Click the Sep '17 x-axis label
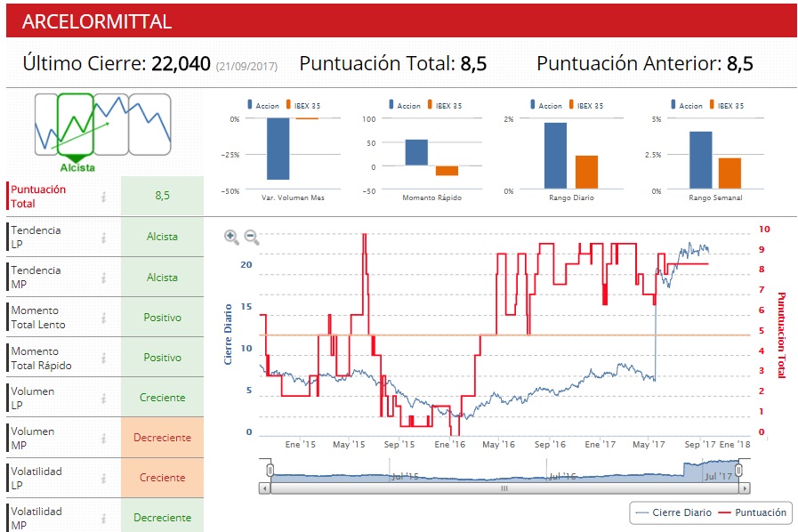The image size is (798, 532). 700,445
